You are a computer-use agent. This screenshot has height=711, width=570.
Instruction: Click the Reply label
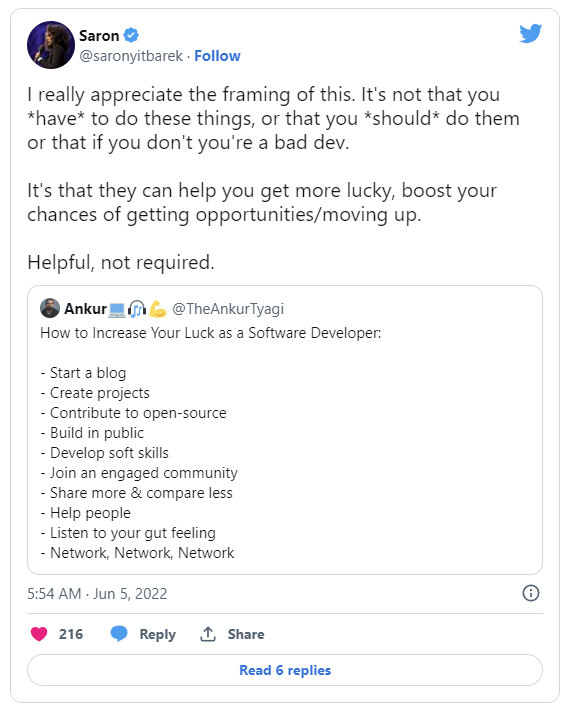[157, 634]
